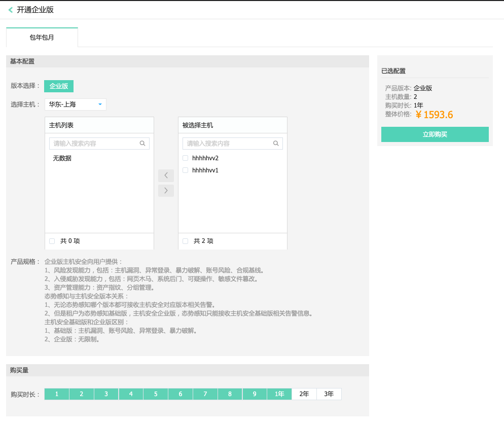Click the magnifier icon in 主机列表 search box
This screenshot has height=424, width=504.
click(142, 143)
